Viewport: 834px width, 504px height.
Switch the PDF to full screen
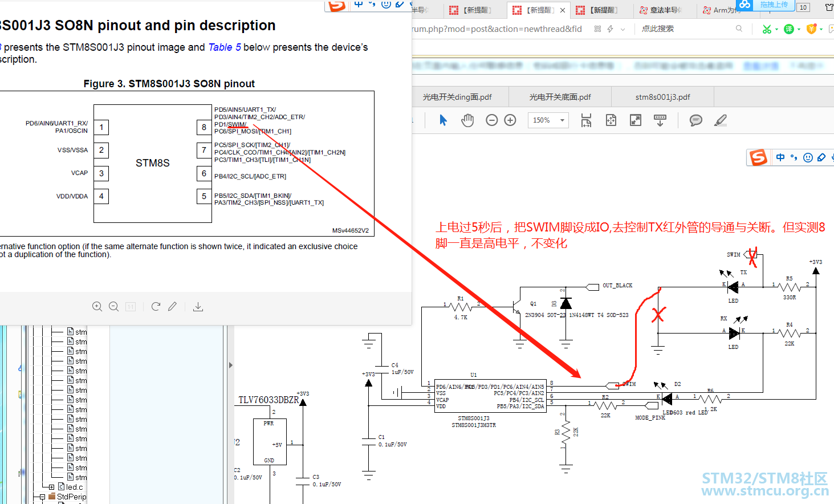tap(636, 120)
